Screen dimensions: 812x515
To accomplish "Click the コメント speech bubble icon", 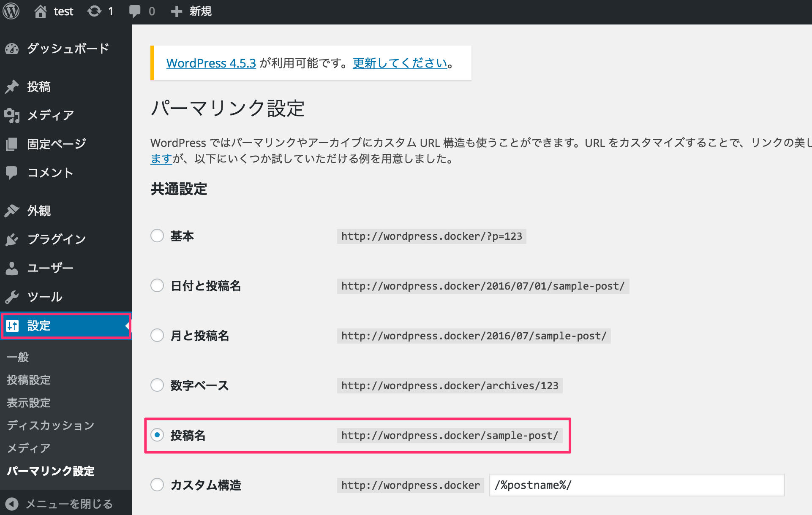I will coord(12,173).
